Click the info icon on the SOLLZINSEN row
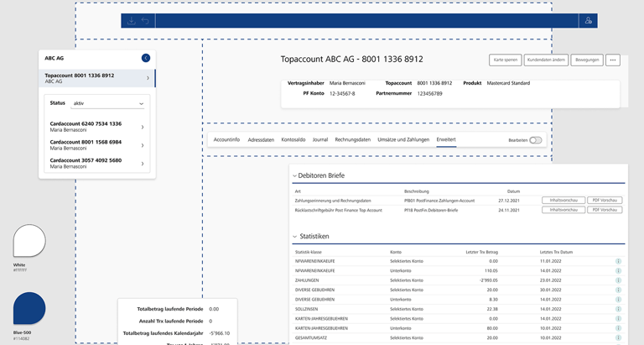Screen dimensions: 644x345 tap(618, 309)
